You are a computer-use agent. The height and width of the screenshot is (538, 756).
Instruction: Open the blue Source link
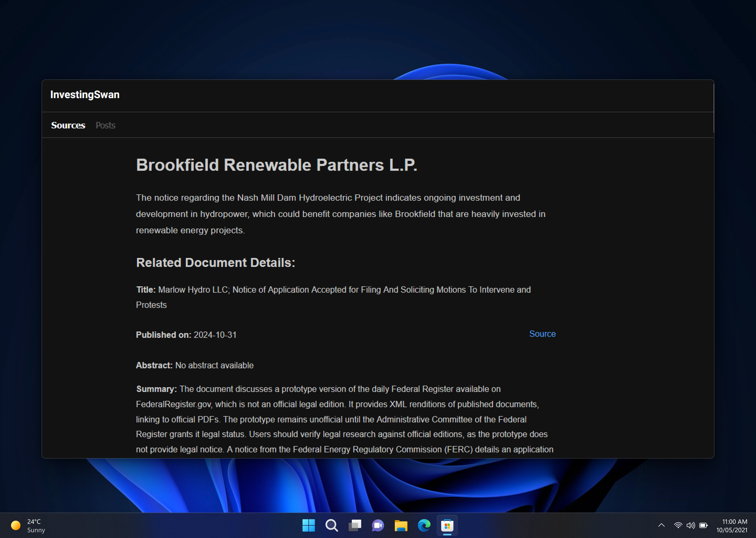coord(542,334)
